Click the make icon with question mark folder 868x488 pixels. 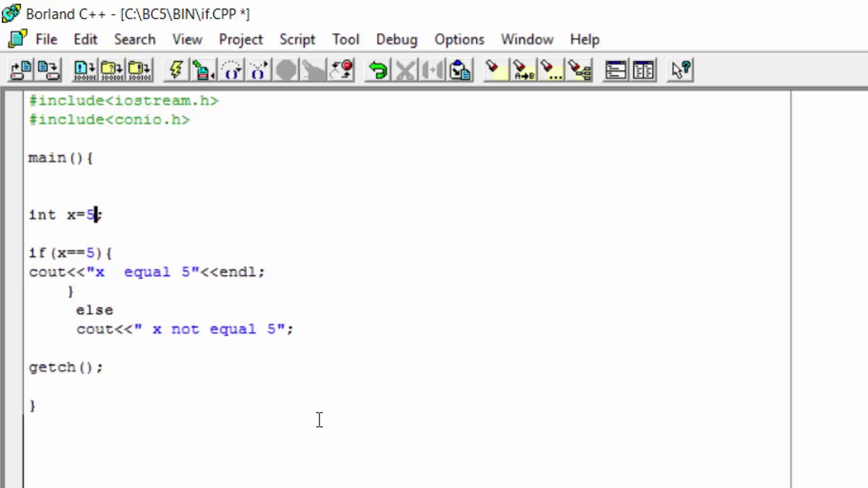coord(112,70)
